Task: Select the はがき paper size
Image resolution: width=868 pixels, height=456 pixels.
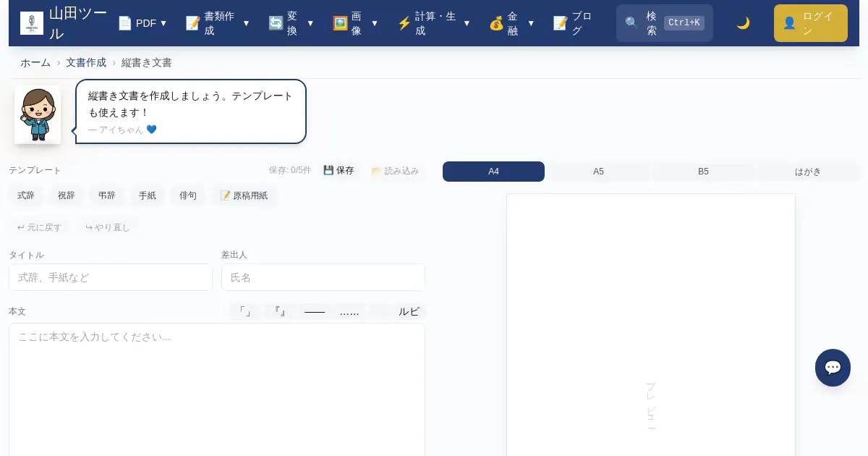Action: pos(808,172)
